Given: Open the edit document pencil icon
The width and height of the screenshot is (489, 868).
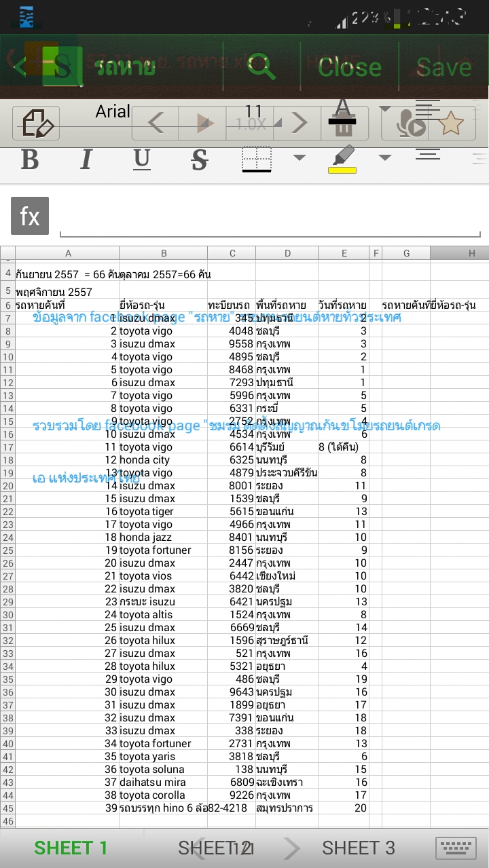Looking at the screenshot, I should pos(37,124).
